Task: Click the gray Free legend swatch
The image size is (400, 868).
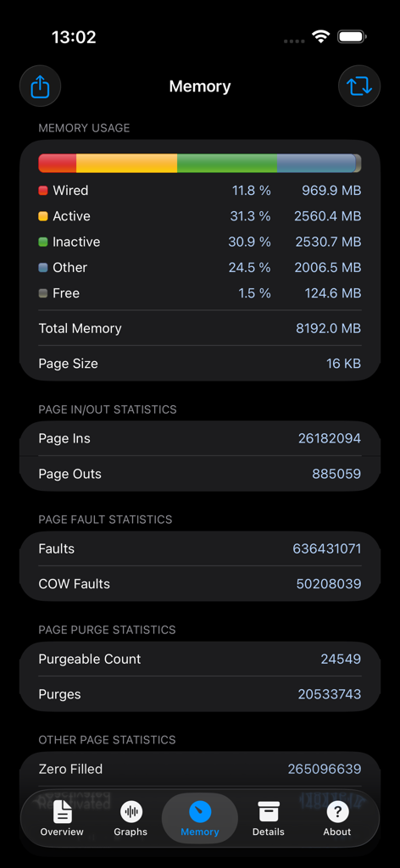Action: point(43,293)
